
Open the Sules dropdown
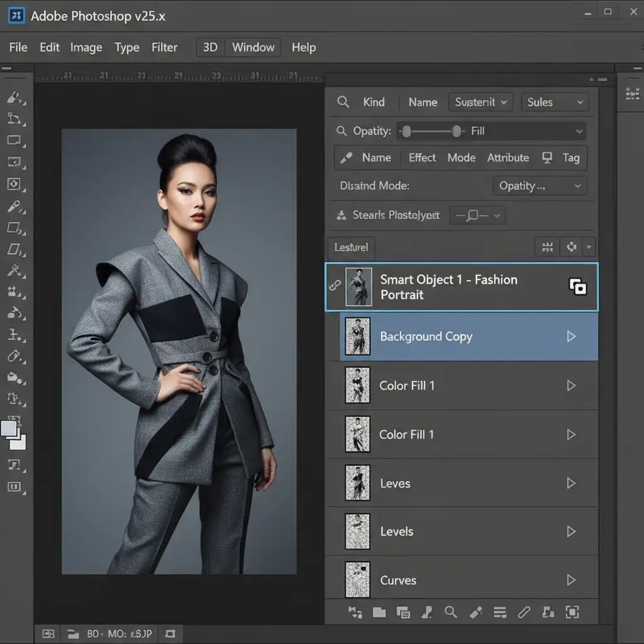pos(555,103)
